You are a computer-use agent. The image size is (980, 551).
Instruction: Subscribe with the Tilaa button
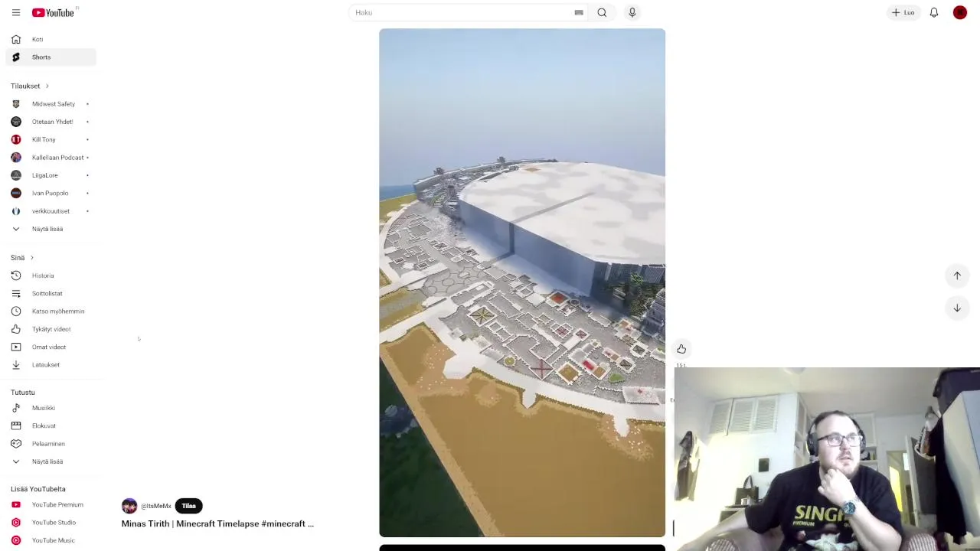tap(188, 506)
